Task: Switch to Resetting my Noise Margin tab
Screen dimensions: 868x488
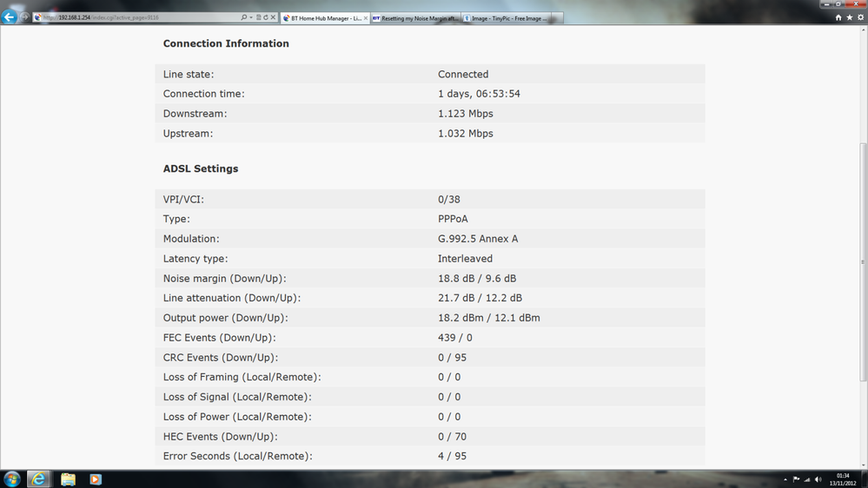Action: click(415, 18)
